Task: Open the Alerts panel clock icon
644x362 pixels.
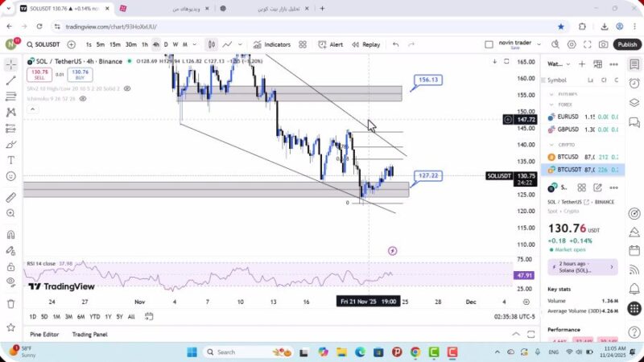Action: (634, 81)
